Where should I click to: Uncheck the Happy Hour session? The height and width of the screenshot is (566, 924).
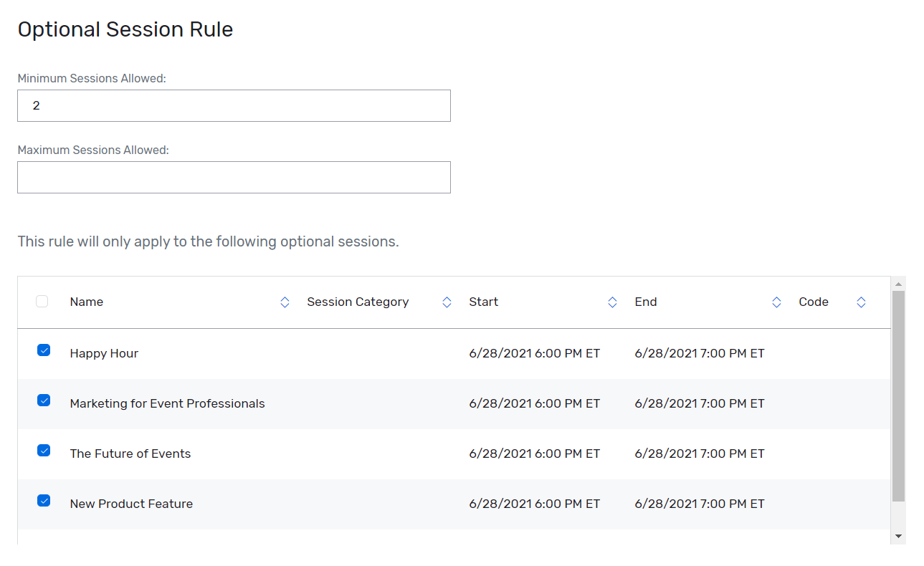coord(44,350)
